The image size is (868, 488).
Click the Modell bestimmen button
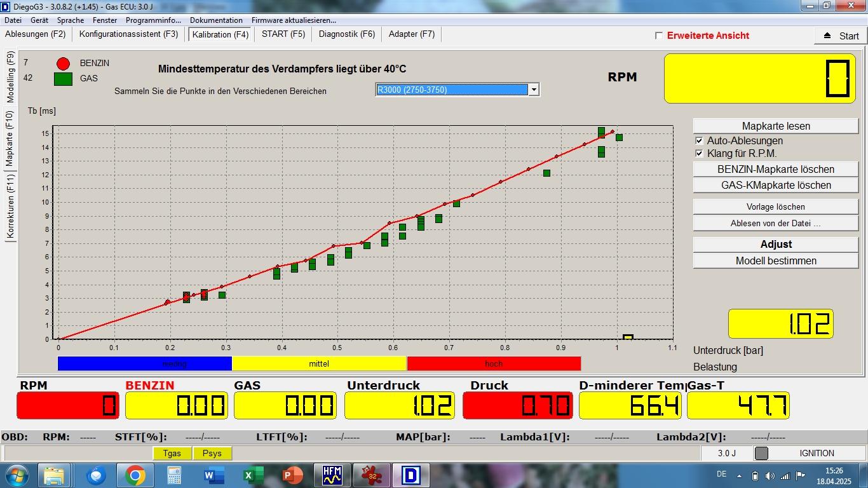point(776,261)
